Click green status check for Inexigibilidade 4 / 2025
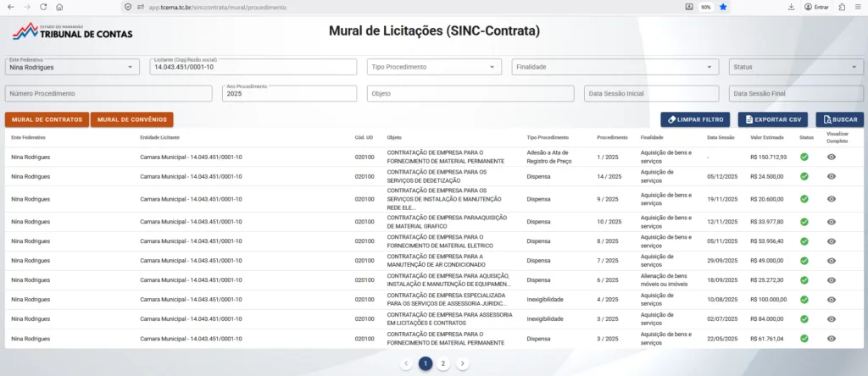Image resolution: width=868 pixels, height=376 pixels. [x=804, y=299]
